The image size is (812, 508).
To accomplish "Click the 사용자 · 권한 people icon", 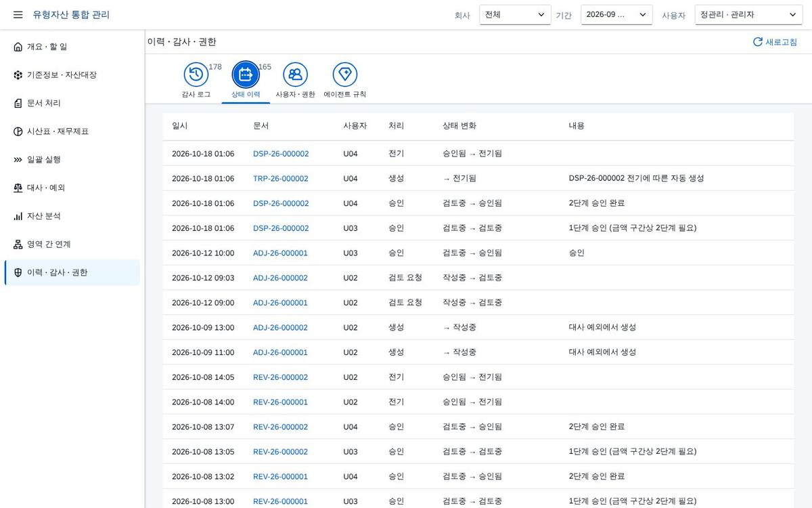I will pos(295,75).
